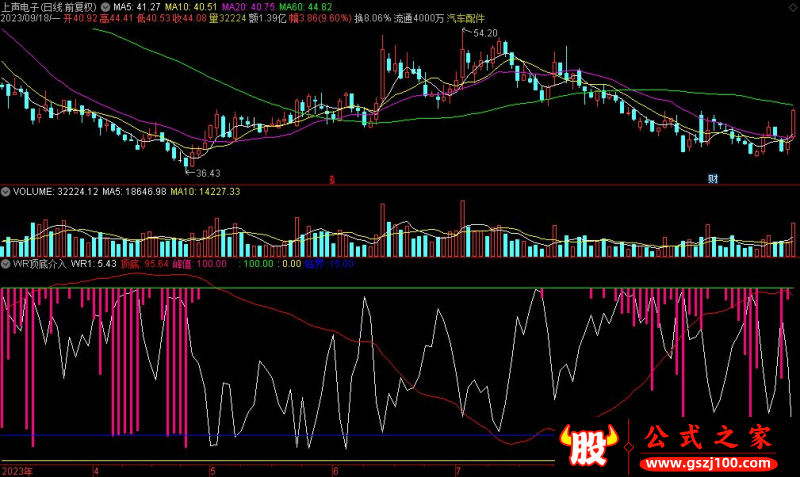Click the 顶底: 95.64 value
This screenshot has width=800, height=477.
(x=144, y=264)
